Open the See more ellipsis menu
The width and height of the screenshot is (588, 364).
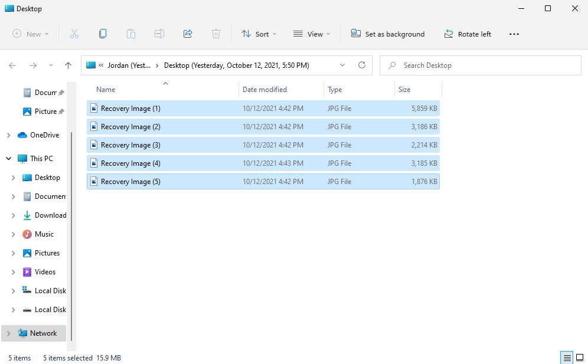pyautogui.click(x=514, y=34)
